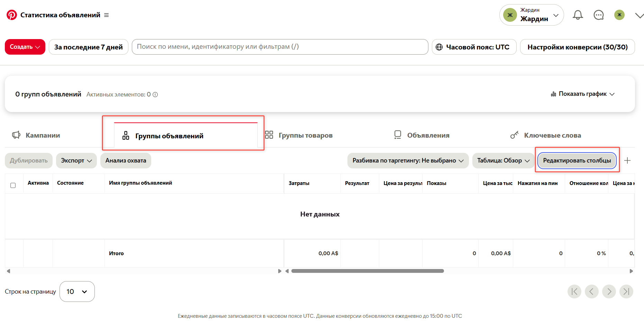Go to the first page arrow
Screen dimensions: 644x333
(x=574, y=292)
